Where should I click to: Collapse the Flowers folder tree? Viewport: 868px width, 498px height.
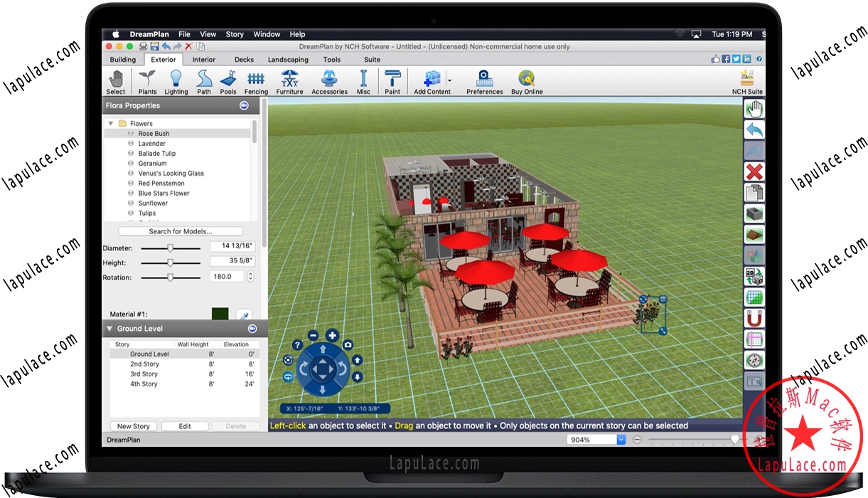coord(111,124)
